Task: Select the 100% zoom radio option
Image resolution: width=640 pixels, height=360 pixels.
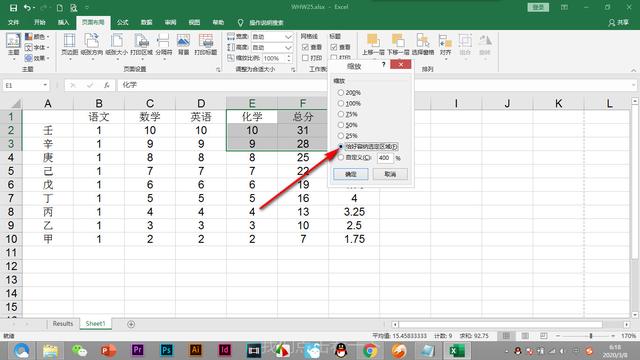Action: [340, 103]
